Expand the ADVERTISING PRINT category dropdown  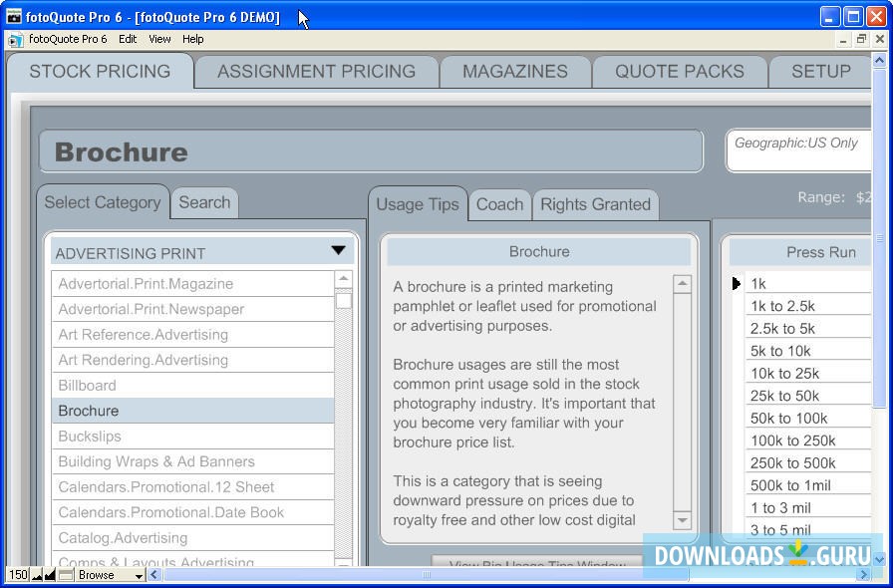pos(338,251)
